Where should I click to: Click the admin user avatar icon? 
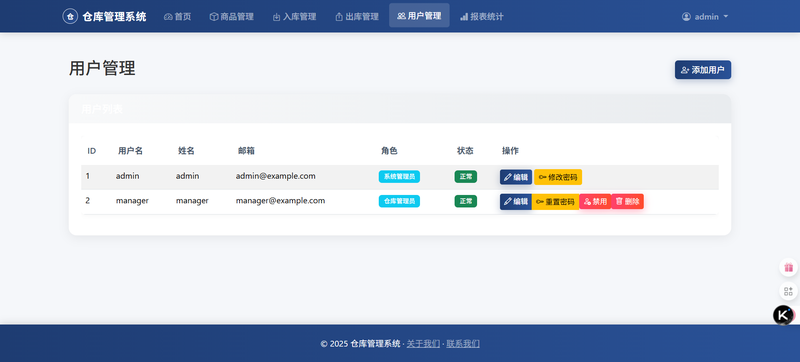click(x=686, y=17)
